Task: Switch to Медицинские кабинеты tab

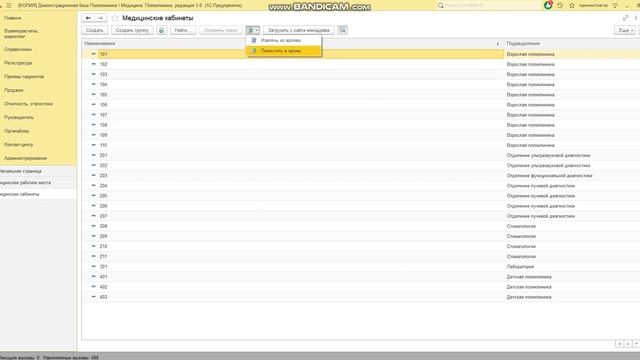Action: (38, 194)
